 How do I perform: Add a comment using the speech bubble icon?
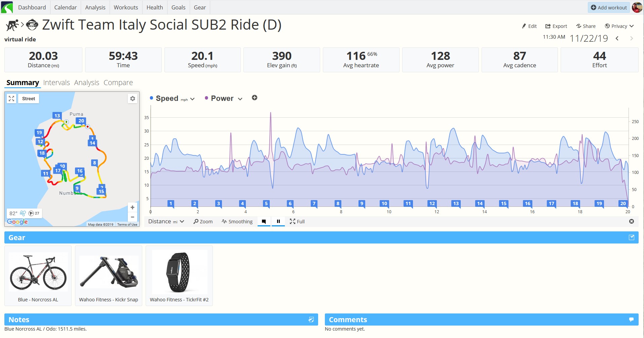[x=632, y=320]
